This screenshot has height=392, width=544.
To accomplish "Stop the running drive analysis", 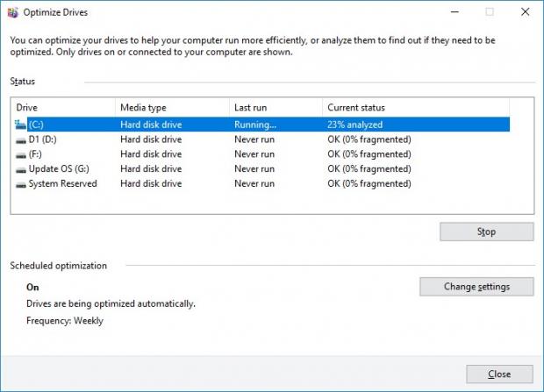I will 486,232.
